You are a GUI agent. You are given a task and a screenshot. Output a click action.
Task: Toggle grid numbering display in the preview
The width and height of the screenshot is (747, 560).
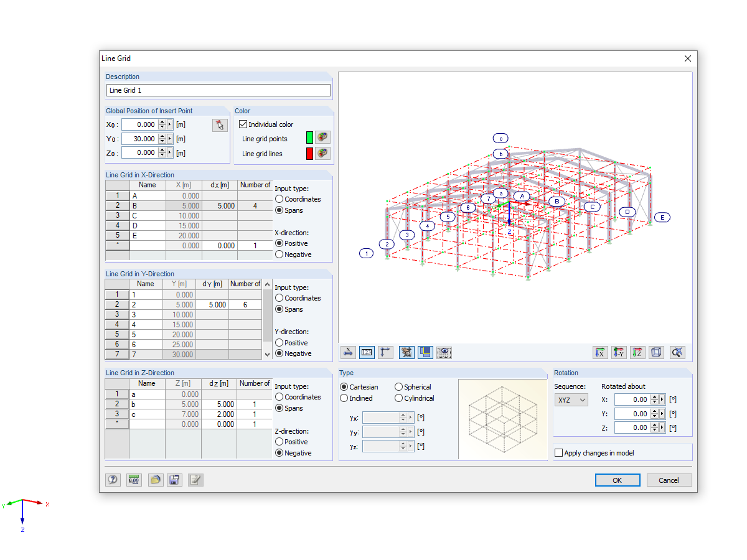(367, 352)
